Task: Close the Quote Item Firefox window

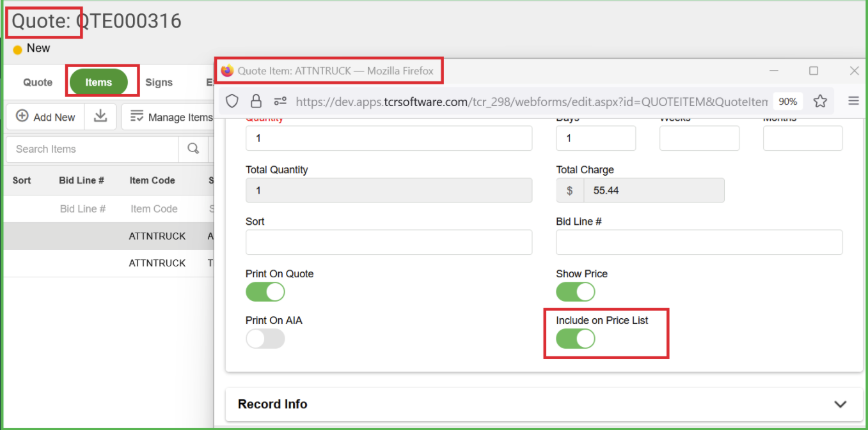Action: pos(854,71)
